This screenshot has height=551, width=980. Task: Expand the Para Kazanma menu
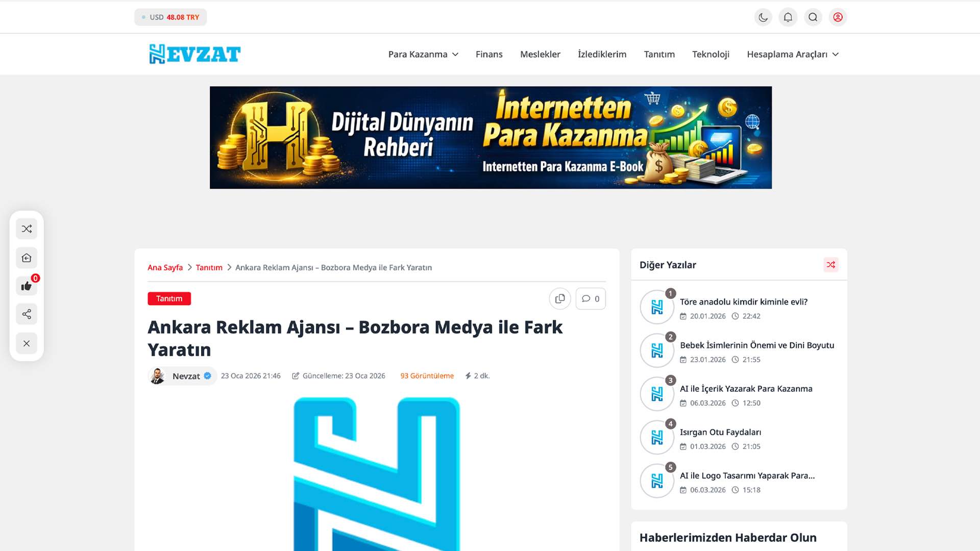[423, 54]
